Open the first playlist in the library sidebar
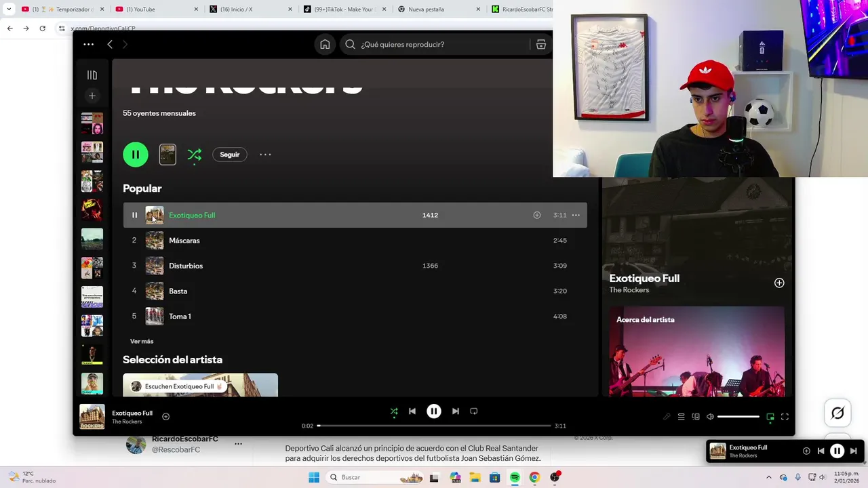Viewport: 868px width, 488px height. [x=92, y=123]
